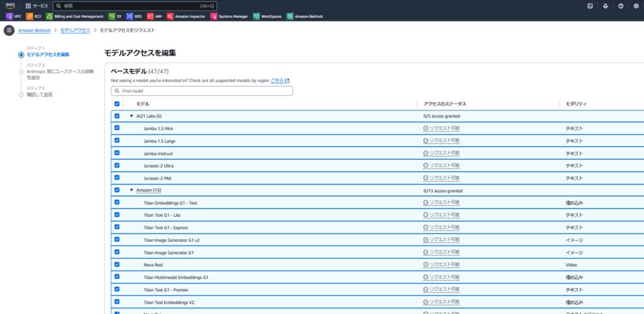
Task: Open the こちら supported models link
Action: tap(277, 81)
